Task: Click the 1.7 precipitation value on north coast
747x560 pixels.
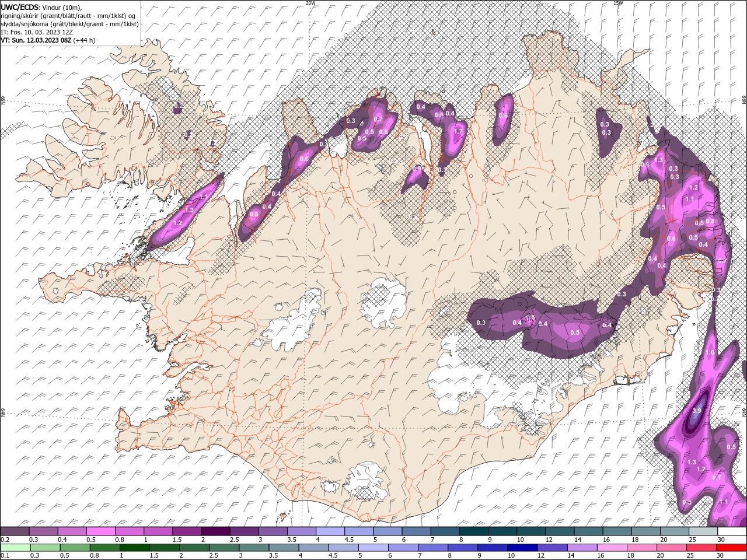Action: [458, 132]
